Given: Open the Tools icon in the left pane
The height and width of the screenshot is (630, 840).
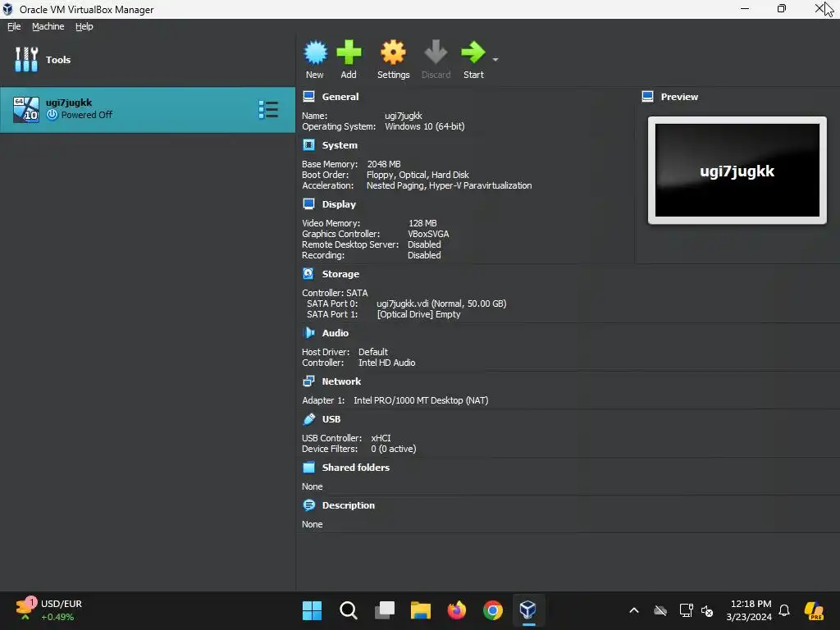Looking at the screenshot, I should tap(26, 59).
